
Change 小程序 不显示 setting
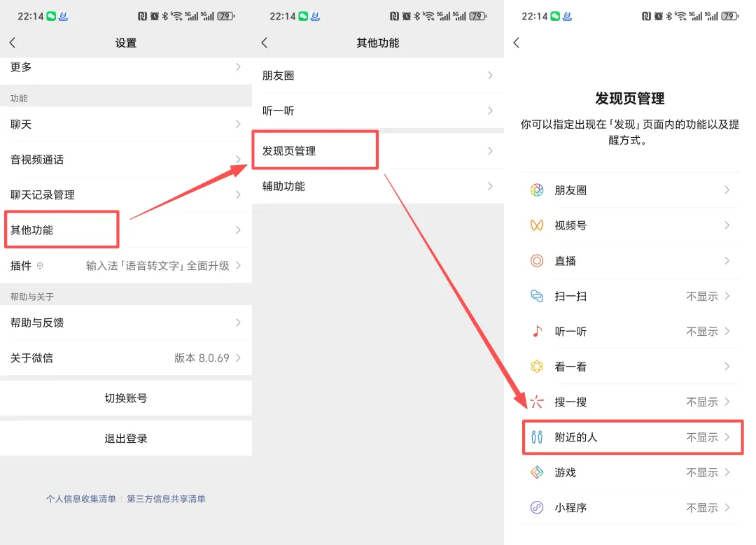[x=702, y=507]
